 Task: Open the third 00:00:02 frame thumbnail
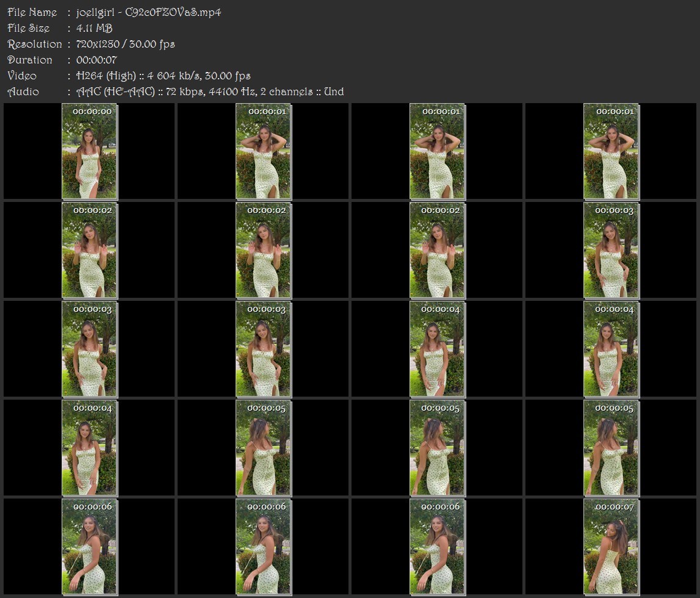(438, 250)
